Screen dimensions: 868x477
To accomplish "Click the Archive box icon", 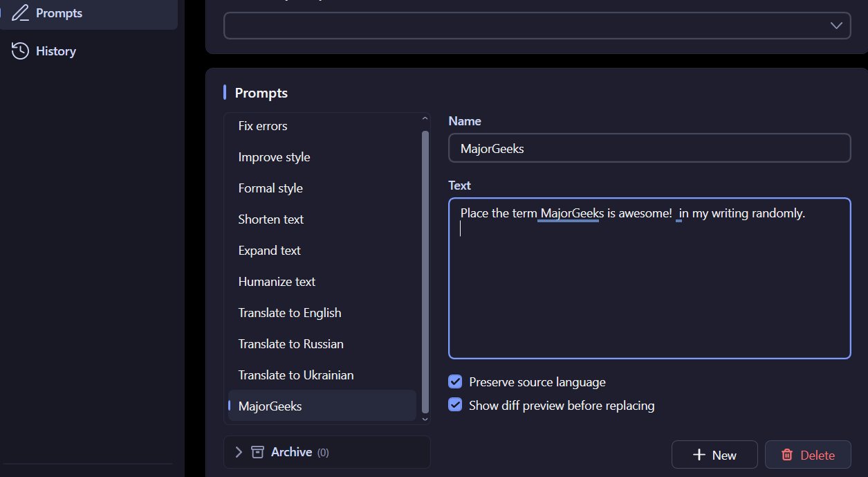I will [258, 452].
